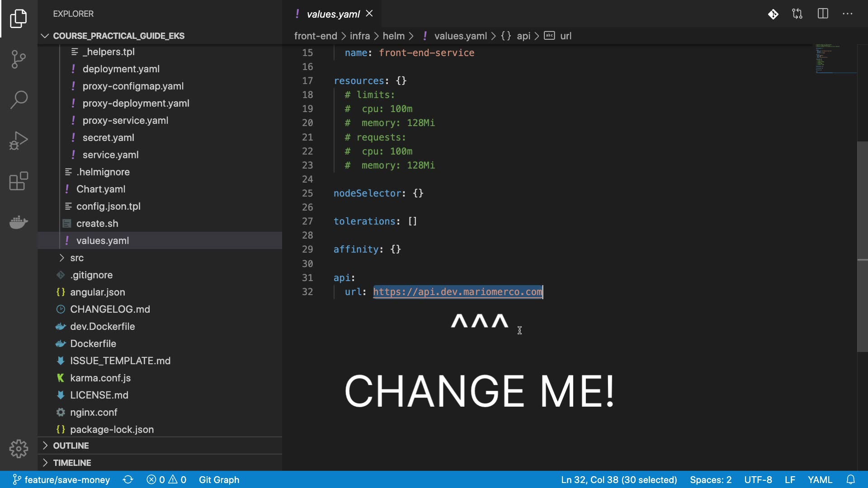Collapse the COURSE_PRACTICAL_GUIDE_EKS folder
The width and height of the screenshot is (868, 488).
[118, 36]
